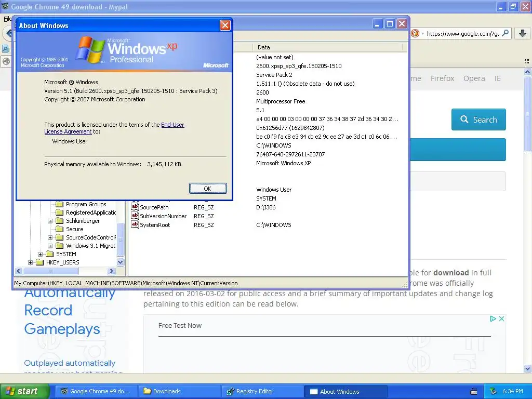Viewport: 532px width, 399px height.
Task: Click 'Microsoft Windows XP' data value
Action: 283,163
